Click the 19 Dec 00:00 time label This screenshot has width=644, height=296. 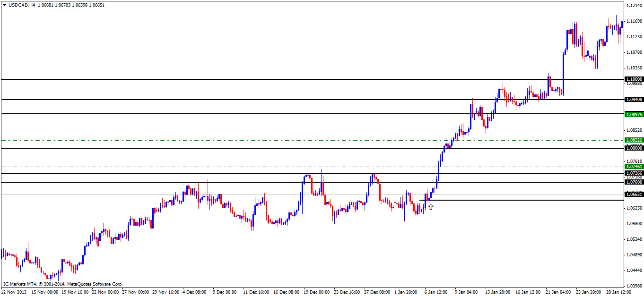pyautogui.click(x=316, y=292)
